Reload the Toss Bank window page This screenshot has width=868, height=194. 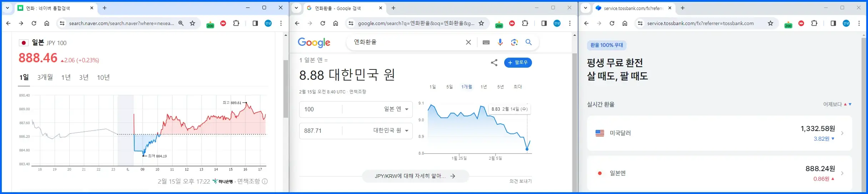(612, 23)
